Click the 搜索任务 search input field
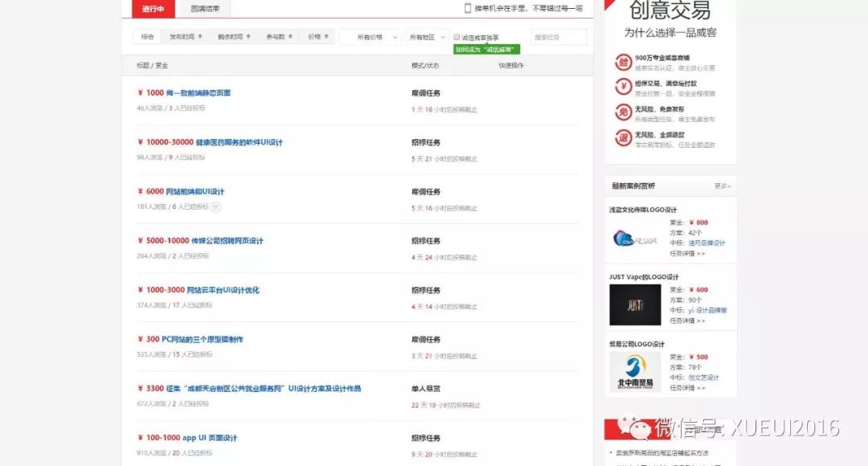868x466 pixels. pyautogui.click(x=559, y=36)
